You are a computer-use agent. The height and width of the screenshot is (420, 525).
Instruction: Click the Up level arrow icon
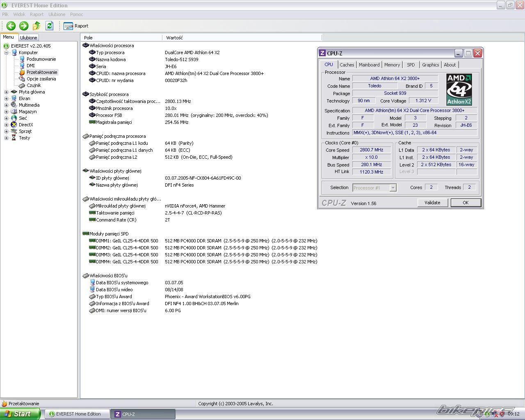pyautogui.click(x=37, y=26)
